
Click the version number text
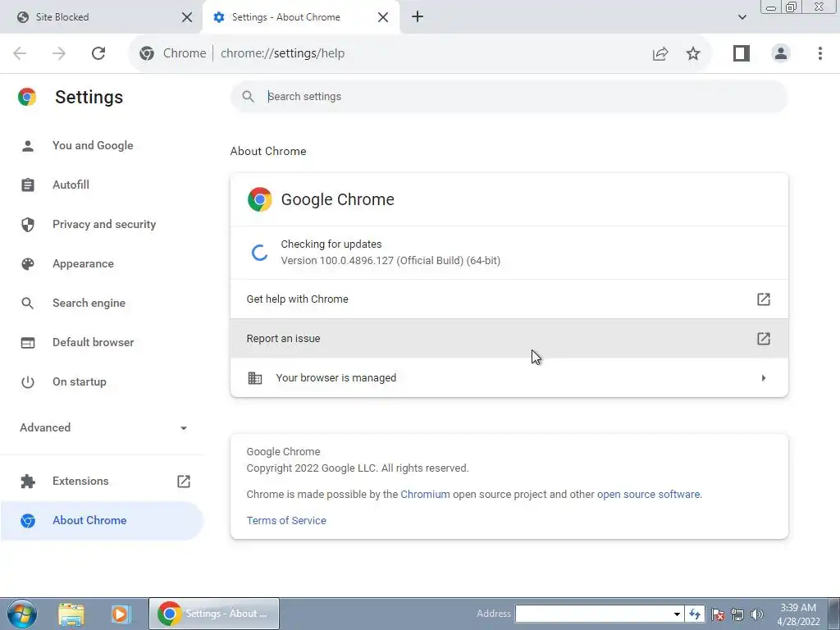tap(390, 260)
